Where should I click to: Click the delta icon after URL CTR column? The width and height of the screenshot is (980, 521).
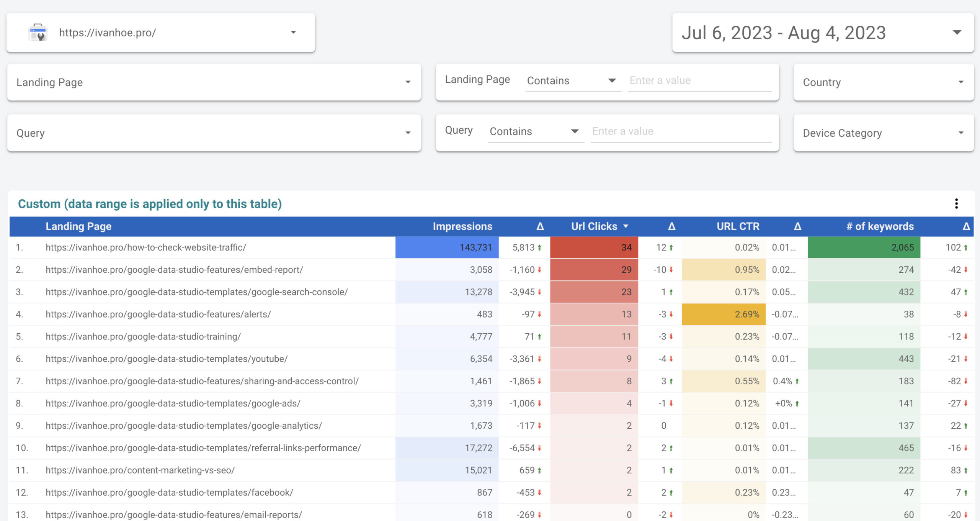coord(797,226)
